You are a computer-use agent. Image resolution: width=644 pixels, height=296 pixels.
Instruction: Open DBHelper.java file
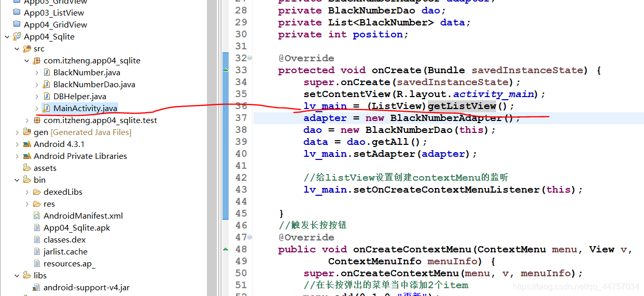click(x=80, y=96)
